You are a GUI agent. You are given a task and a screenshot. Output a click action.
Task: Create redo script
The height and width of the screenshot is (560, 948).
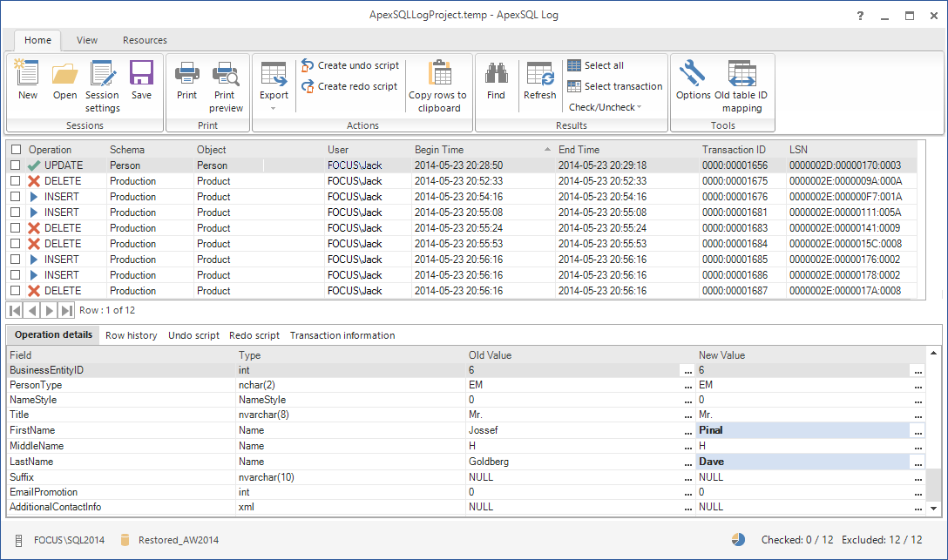click(x=350, y=86)
